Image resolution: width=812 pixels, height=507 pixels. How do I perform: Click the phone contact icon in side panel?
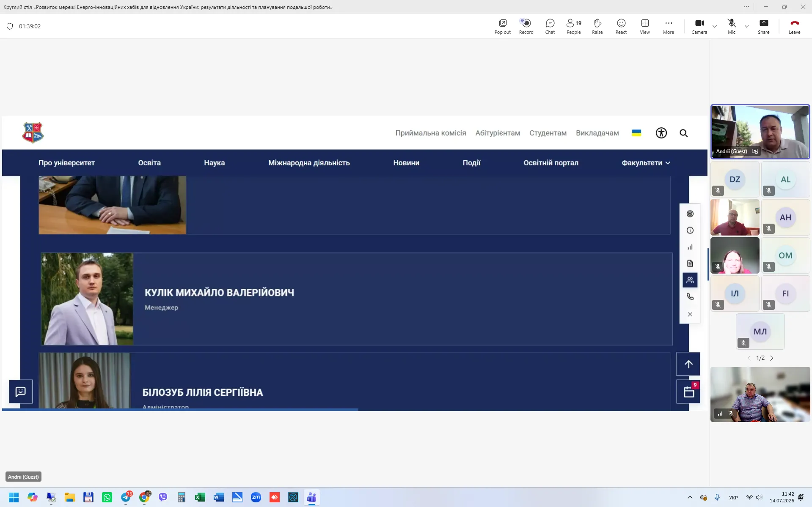pos(690,296)
